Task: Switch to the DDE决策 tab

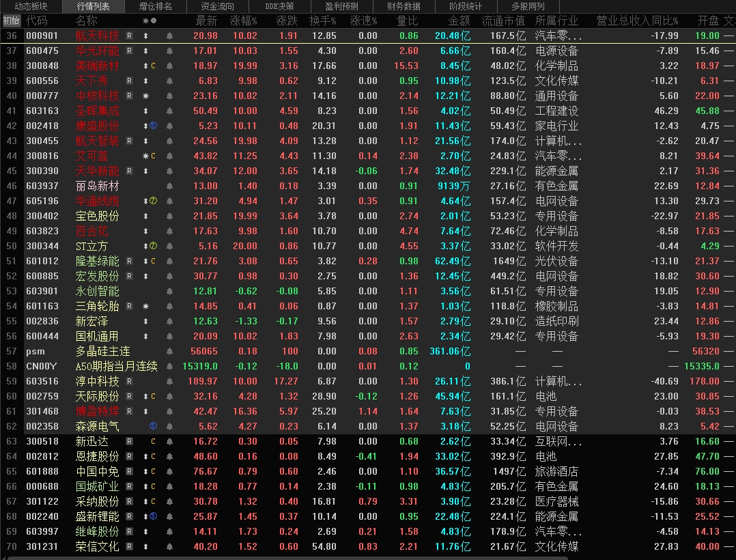Action: tap(279, 7)
